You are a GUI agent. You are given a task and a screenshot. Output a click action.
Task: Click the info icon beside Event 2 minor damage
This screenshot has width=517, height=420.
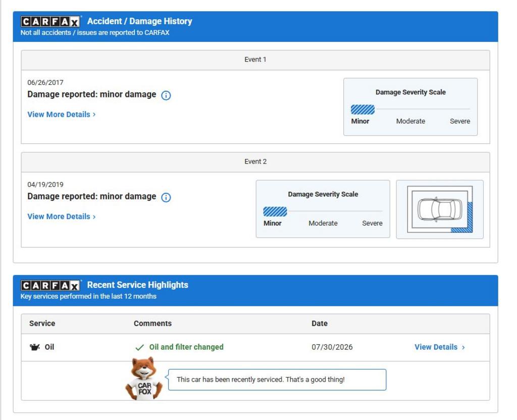(166, 197)
